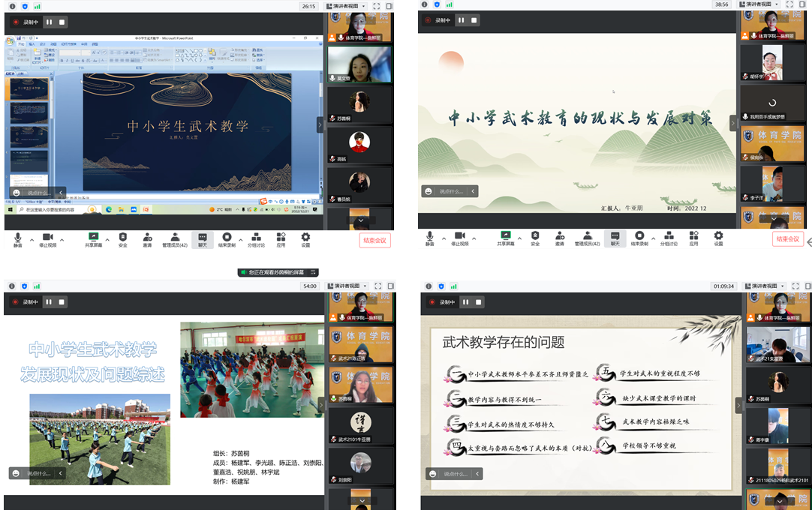Mute the microphone with the 静音 button
Viewport: 812px width, 510px height.
click(17, 236)
